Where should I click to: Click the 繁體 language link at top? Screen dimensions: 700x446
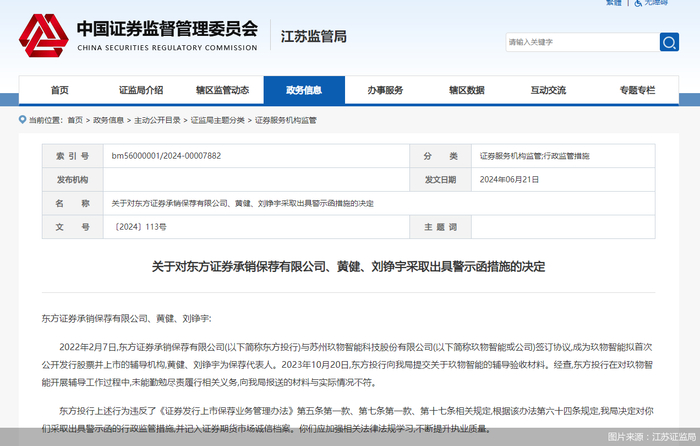tap(614, 3)
